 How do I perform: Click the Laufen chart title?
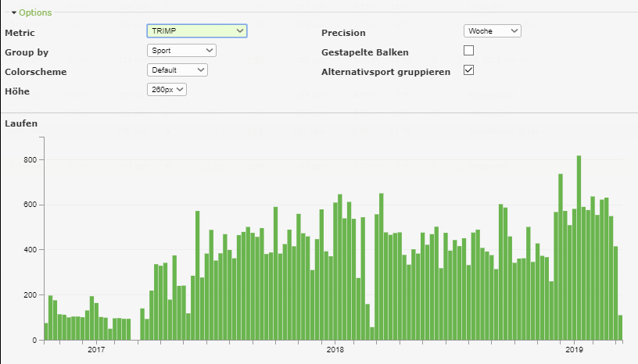click(21, 123)
